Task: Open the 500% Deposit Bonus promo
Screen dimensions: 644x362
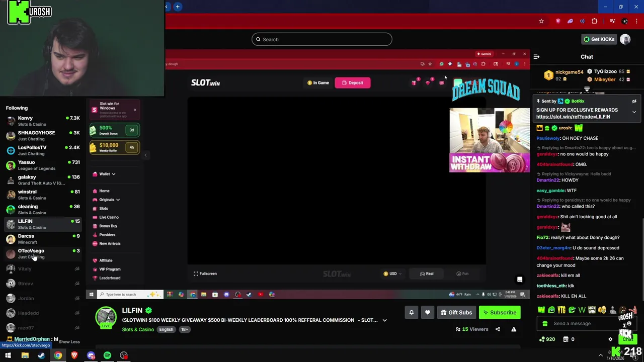Action: [114, 130]
